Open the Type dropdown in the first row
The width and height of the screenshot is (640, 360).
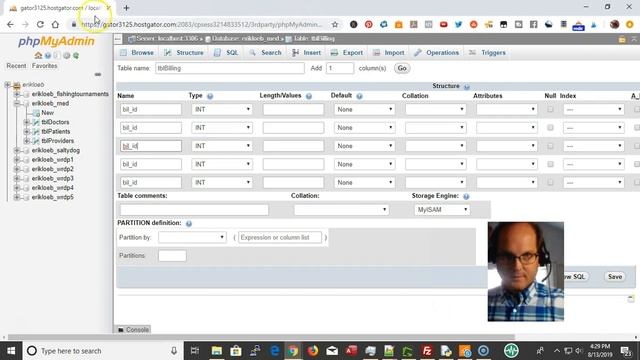coord(222,109)
